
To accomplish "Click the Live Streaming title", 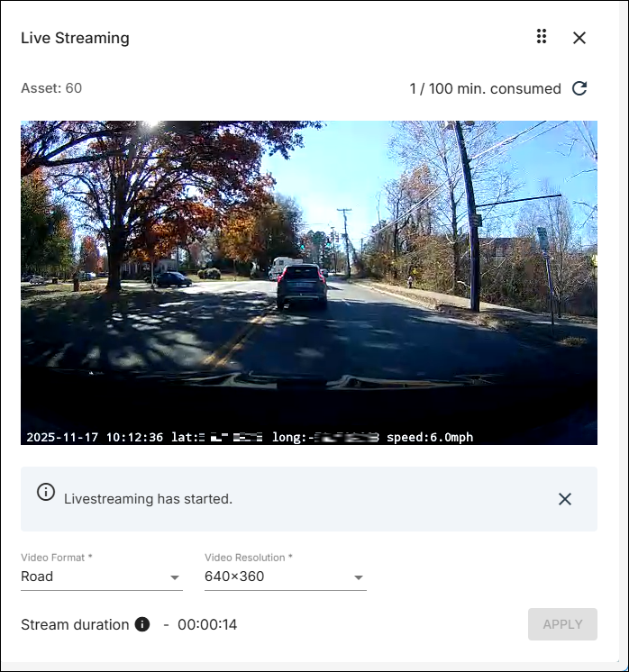I will tap(75, 38).
